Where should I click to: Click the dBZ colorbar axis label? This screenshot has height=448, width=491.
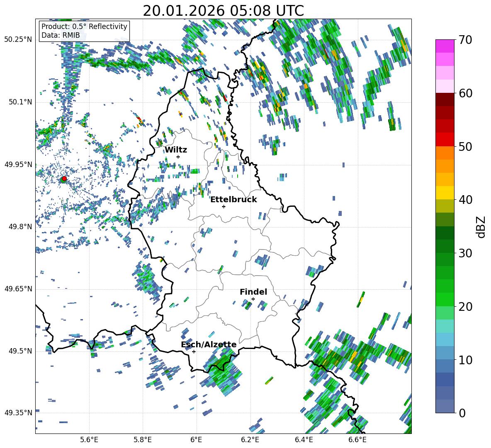coord(481,227)
